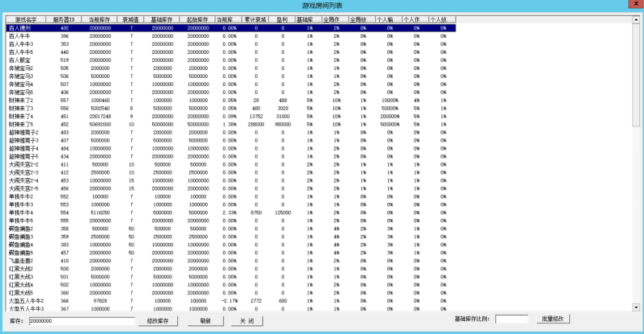Close the game room list window
This screenshot has height=334, width=644.
634,5
